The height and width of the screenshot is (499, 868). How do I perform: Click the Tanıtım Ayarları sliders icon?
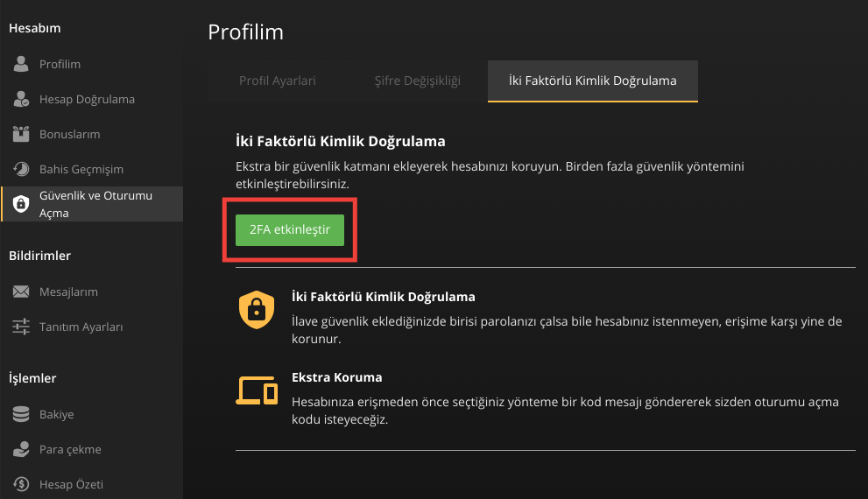[22, 327]
